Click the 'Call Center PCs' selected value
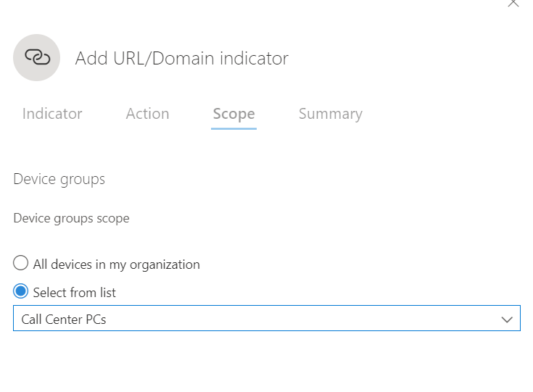The width and height of the screenshot is (533, 392). [x=64, y=319]
